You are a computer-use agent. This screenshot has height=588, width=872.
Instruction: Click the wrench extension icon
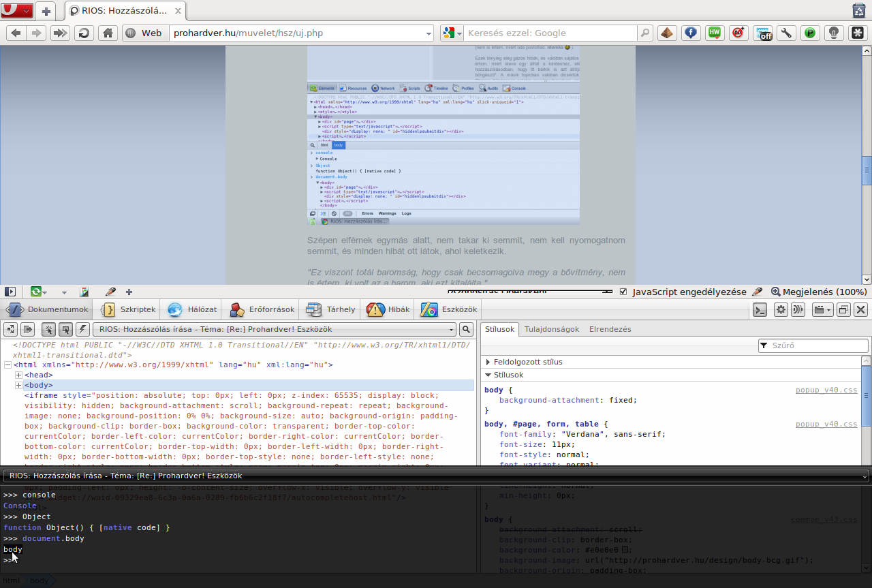pos(786,32)
